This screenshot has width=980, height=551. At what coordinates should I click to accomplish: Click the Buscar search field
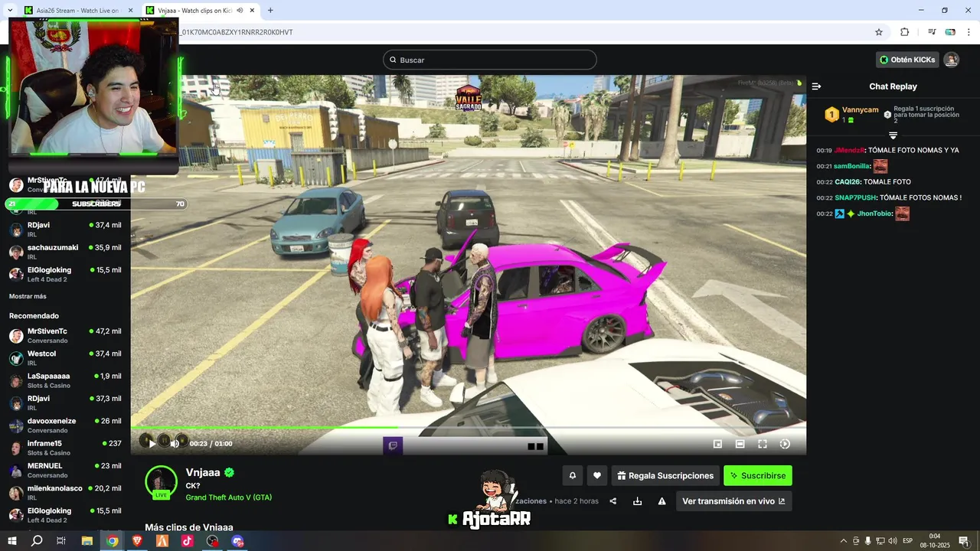click(490, 60)
